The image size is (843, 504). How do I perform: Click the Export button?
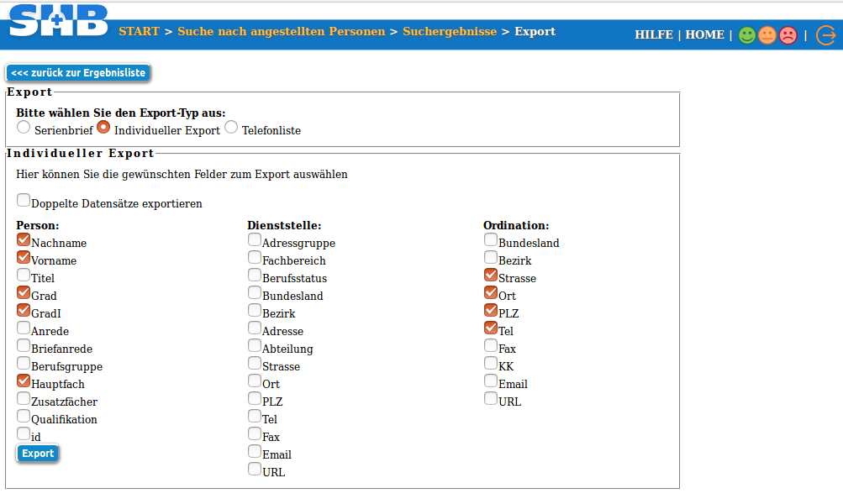[37, 453]
